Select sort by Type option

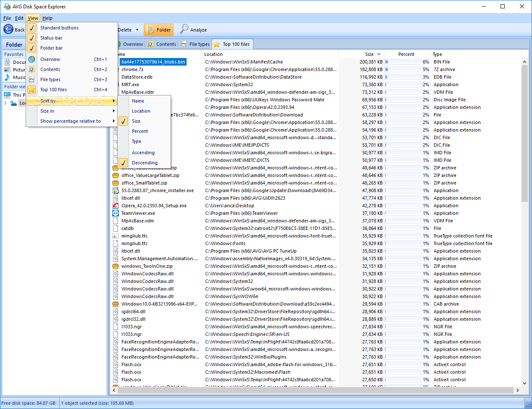(x=144, y=141)
